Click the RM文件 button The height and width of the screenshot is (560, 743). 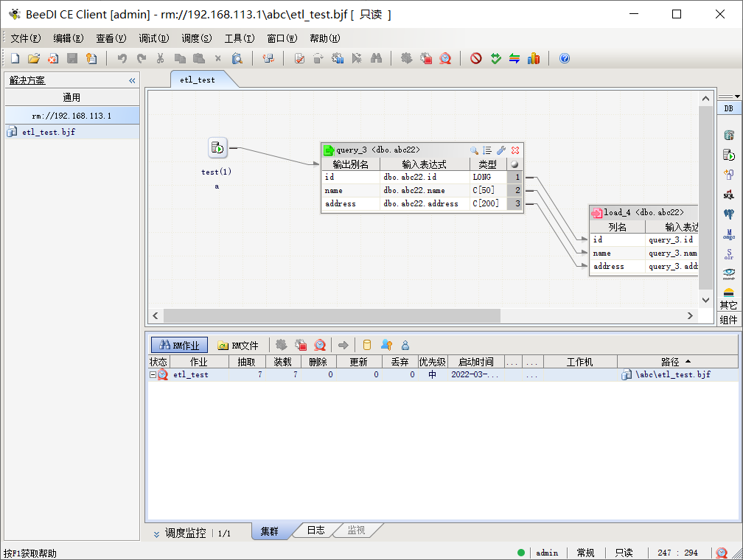[x=238, y=345]
